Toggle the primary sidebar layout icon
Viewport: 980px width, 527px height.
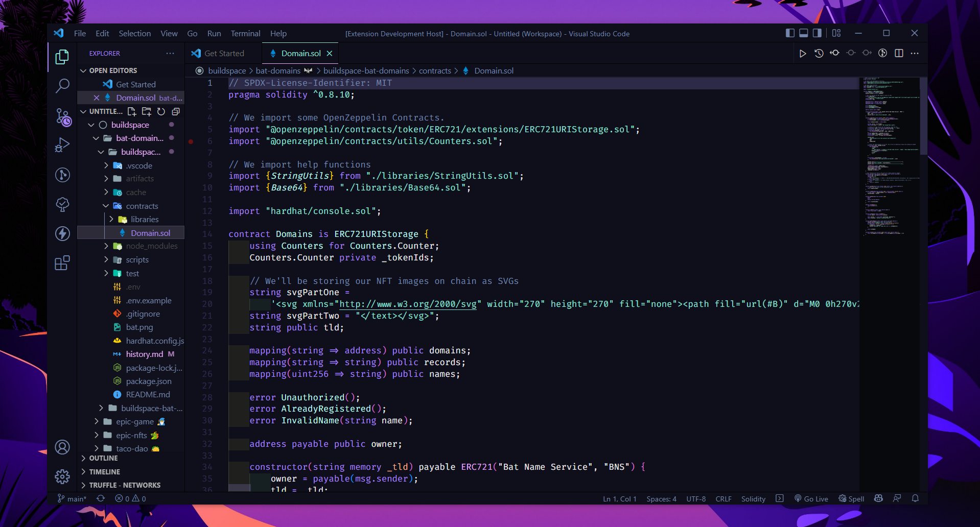(790, 33)
